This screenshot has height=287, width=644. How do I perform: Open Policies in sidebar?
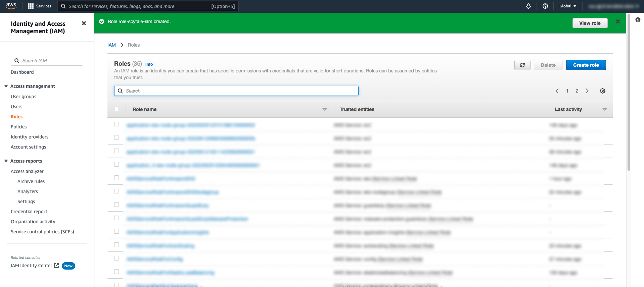[x=18, y=127]
